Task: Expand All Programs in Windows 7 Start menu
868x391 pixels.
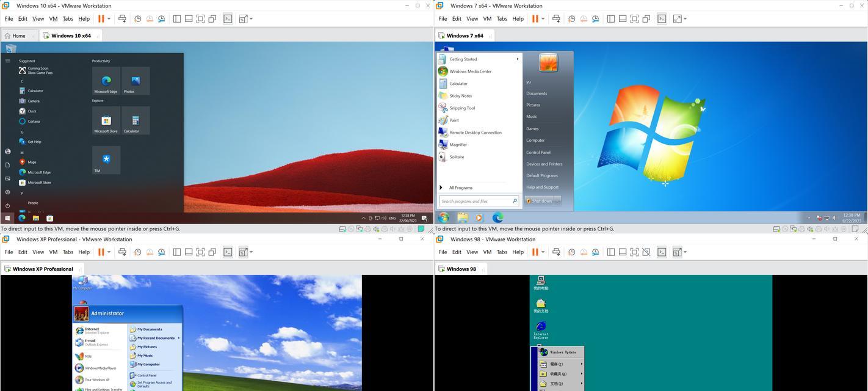Action: [460, 188]
